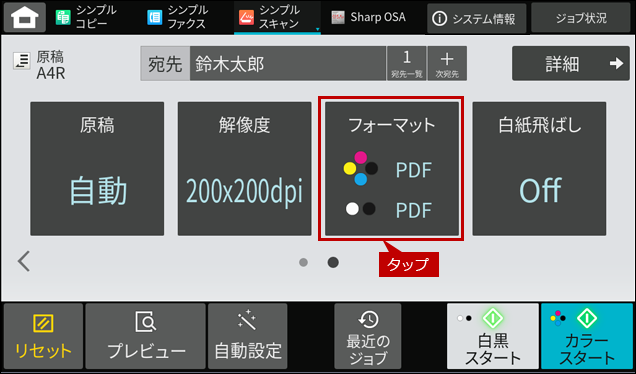Screen dimensions: 636x374
Task: Select the first page indicator dot
Action: tap(303, 262)
